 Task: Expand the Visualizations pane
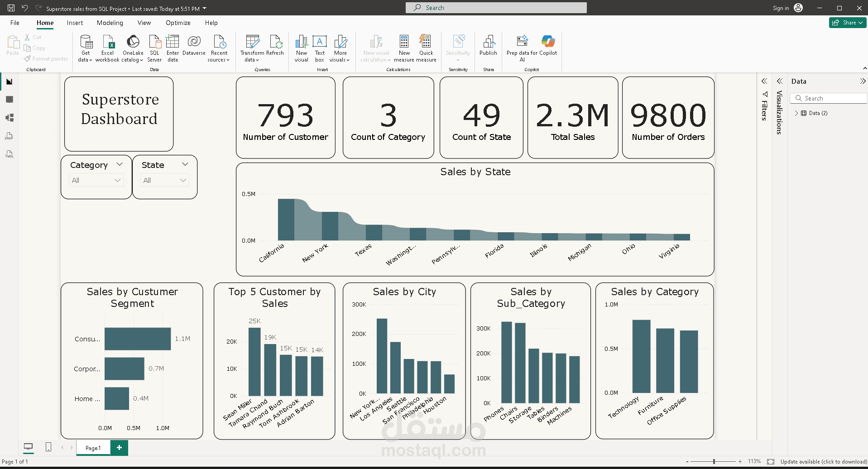[780, 81]
